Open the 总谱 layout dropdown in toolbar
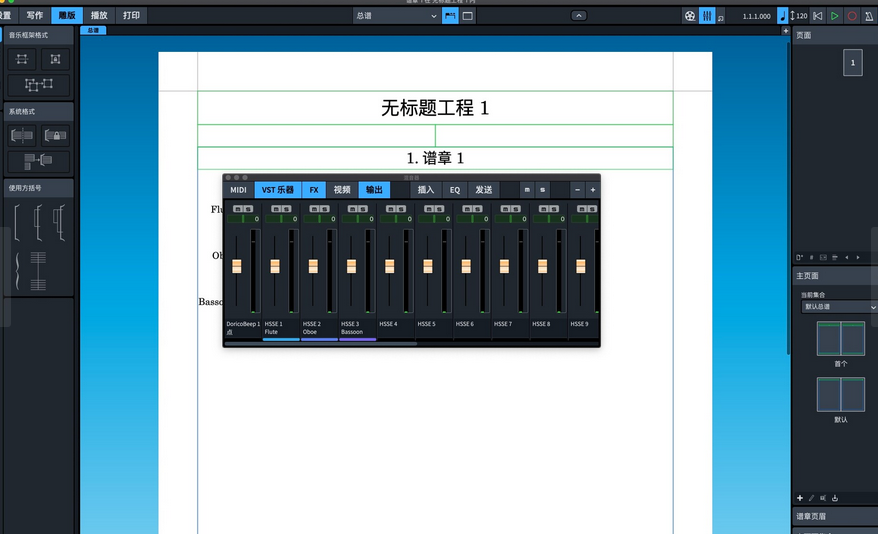This screenshot has width=878, height=534. tap(395, 16)
